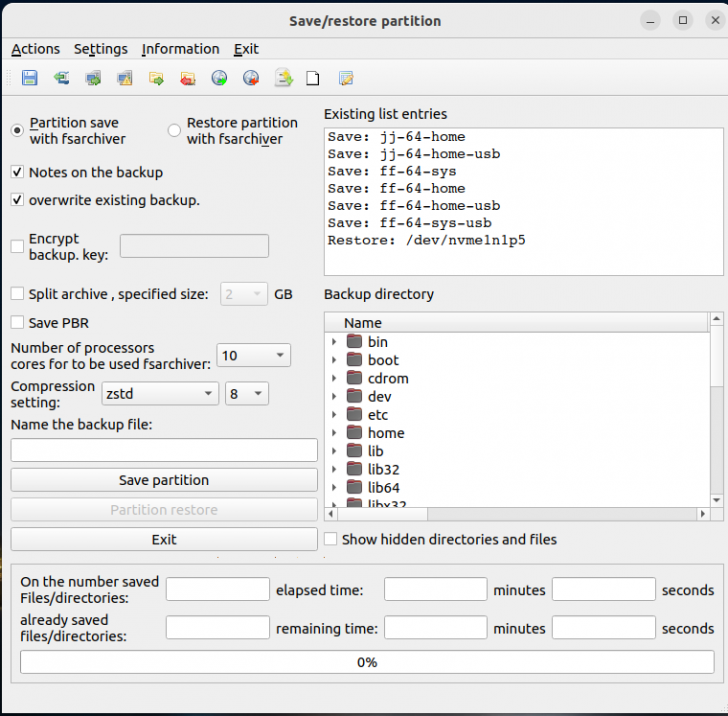The image size is (728, 716).
Task: Enable Split archive specified size checkbox
Action: 17,293
